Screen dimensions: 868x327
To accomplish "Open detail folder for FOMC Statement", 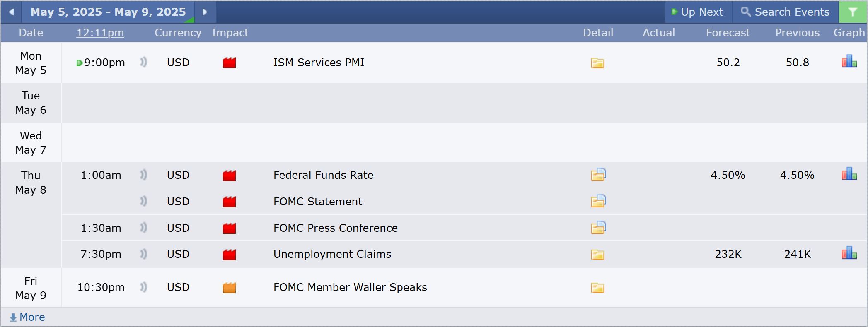I will pyautogui.click(x=598, y=201).
